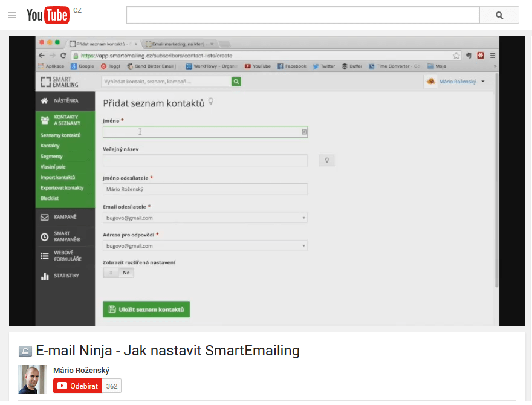Image resolution: width=532 pixels, height=405 pixels.
Task: Click the lightbulb button beside Veřejný název
Action: point(326,160)
